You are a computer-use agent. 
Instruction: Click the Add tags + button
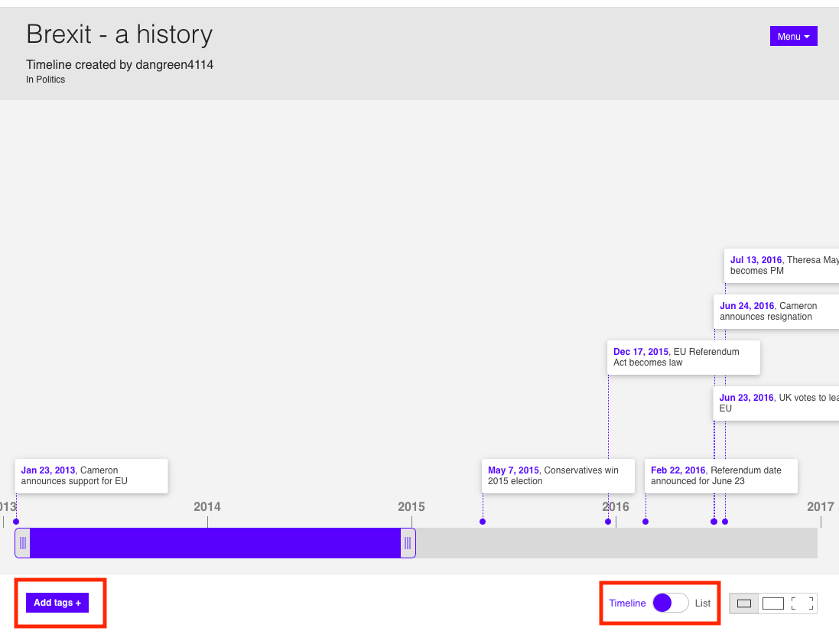click(57, 603)
